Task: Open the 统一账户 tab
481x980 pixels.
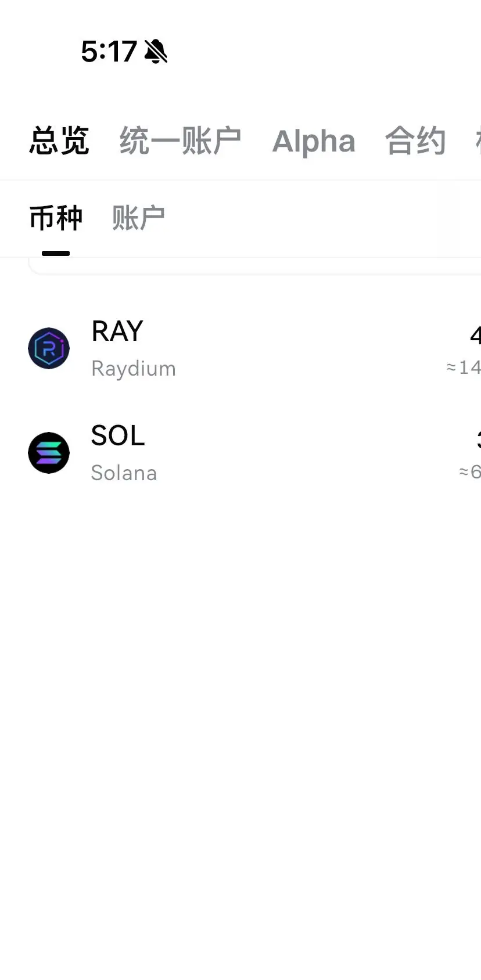Action: point(180,141)
